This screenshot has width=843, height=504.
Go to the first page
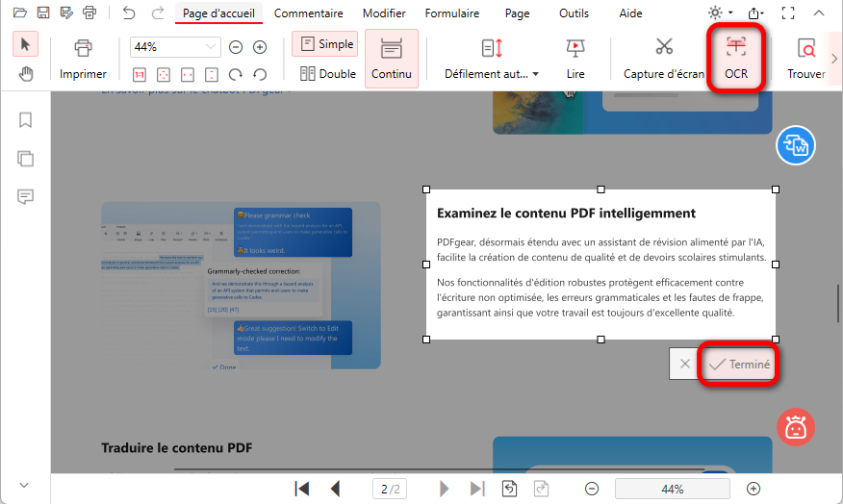coord(302,489)
